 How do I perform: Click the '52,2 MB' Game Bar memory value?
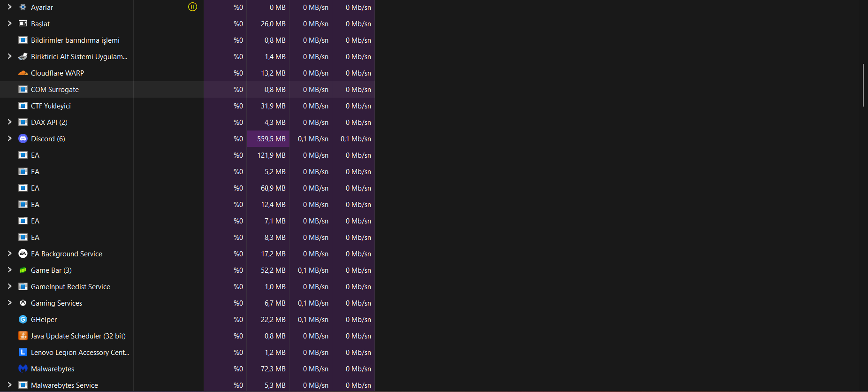[273, 270]
